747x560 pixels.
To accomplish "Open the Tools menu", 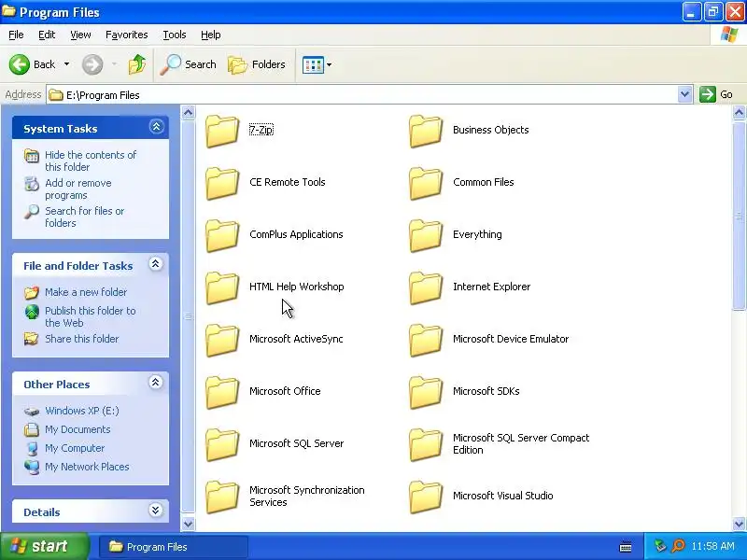I will click(x=175, y=35).
